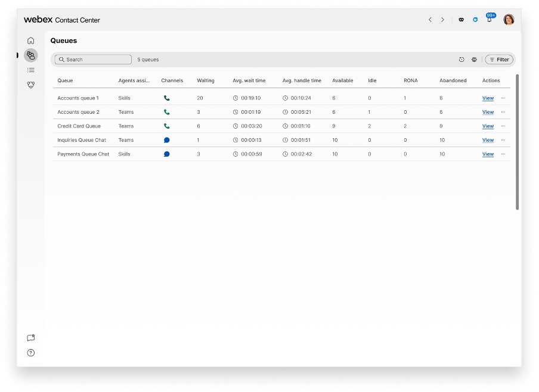Click the phone channel icon for Accounts queue 1
This screenshot has width=539, height=392.
pos(167,98)
